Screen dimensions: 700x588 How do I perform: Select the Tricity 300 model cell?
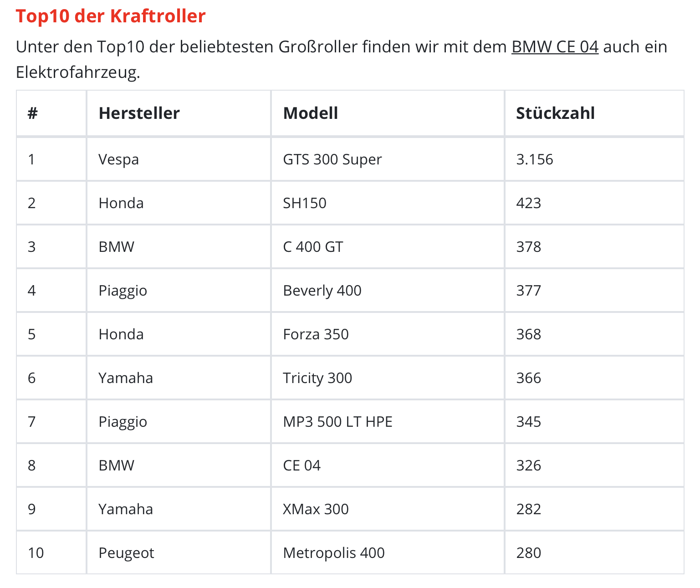[x=317, y=378]
